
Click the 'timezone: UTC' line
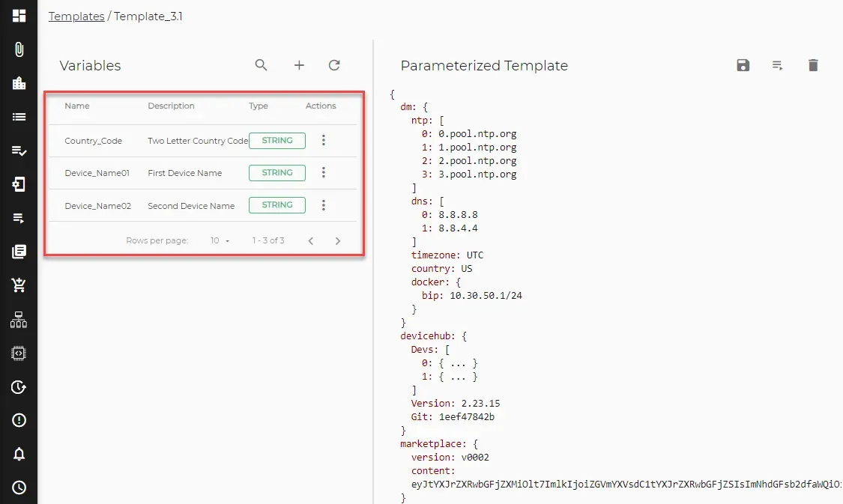coord(447,255)
